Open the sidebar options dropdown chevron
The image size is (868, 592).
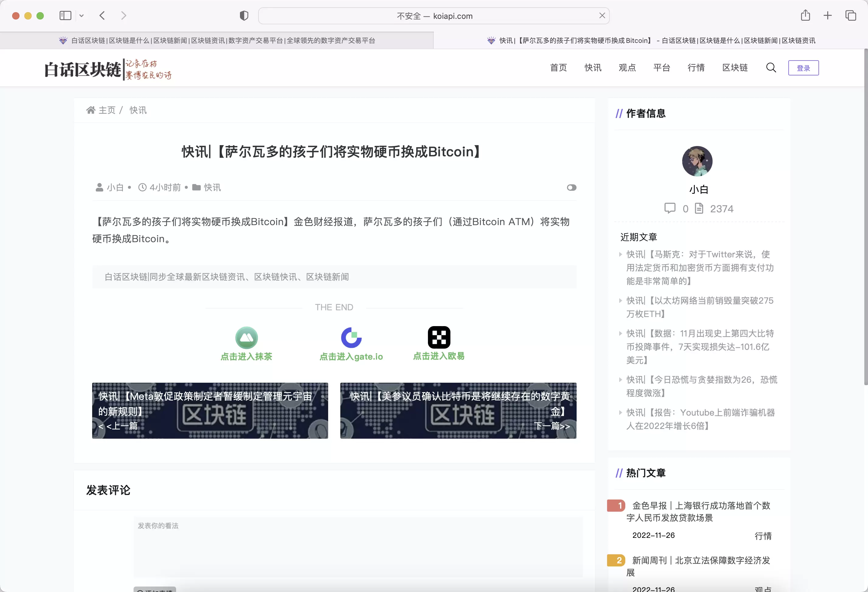coord(82,16)
